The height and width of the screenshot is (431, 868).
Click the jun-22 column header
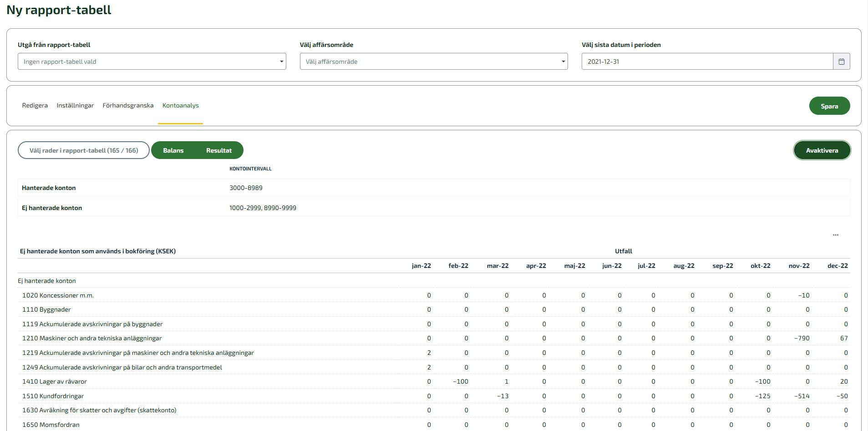pyautogui.click(x=612, y=266)
